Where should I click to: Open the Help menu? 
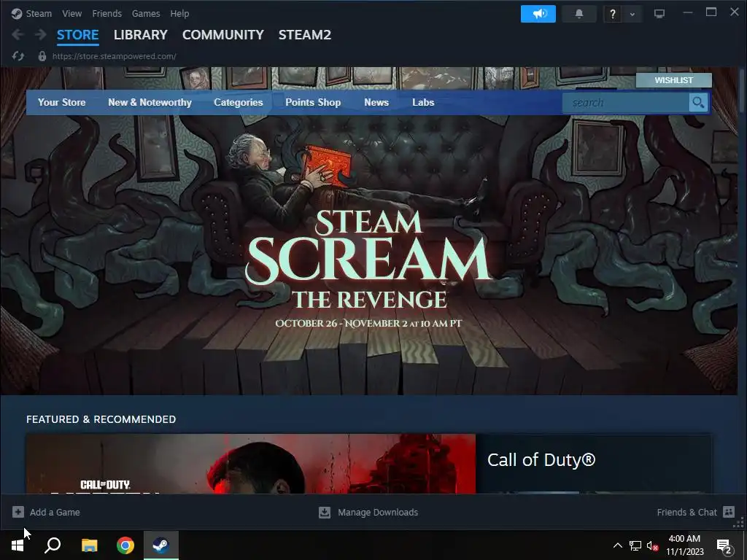[x=179, y=14]
